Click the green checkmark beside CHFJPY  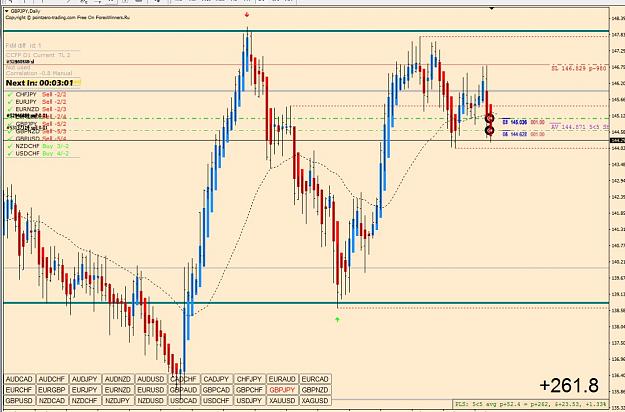pyautogui.click(x=10, y=94)
